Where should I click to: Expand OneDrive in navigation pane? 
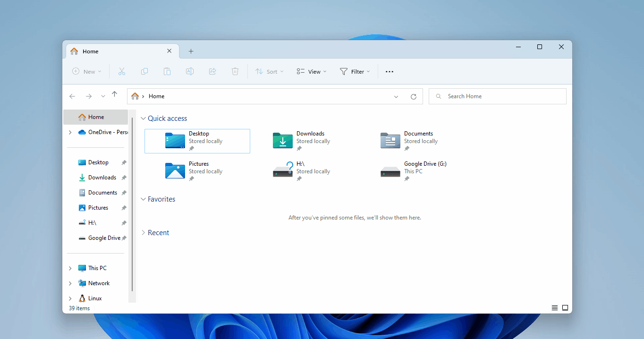(70, 132)
